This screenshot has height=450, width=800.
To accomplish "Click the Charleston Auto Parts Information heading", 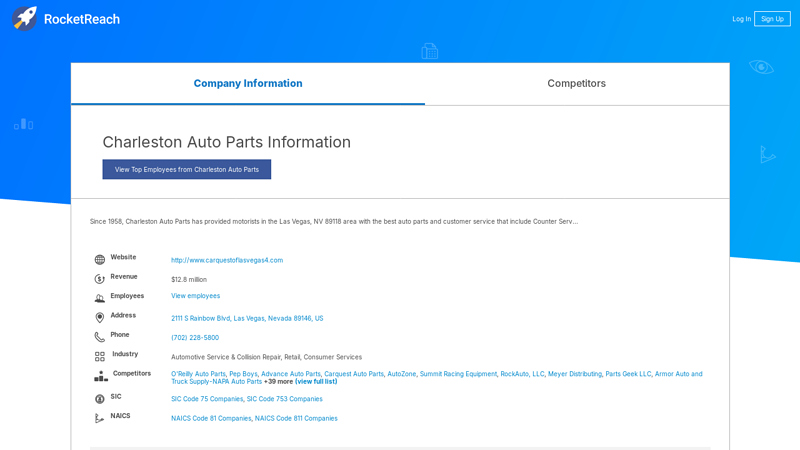I will pos(227,142).
